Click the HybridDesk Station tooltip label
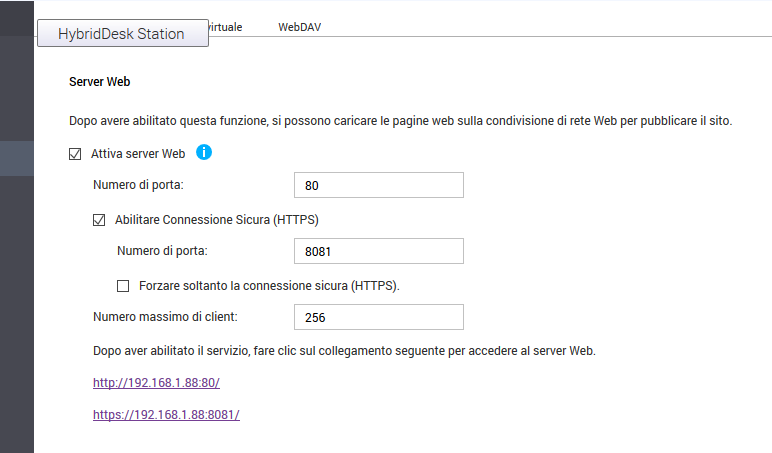 click(122, 33)
